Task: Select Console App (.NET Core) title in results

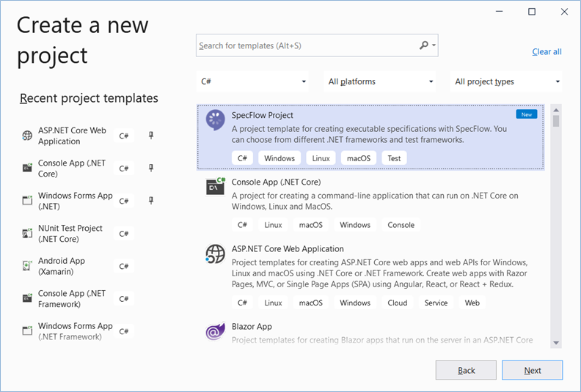Action: pyautogui.click(x=276, y=182)
